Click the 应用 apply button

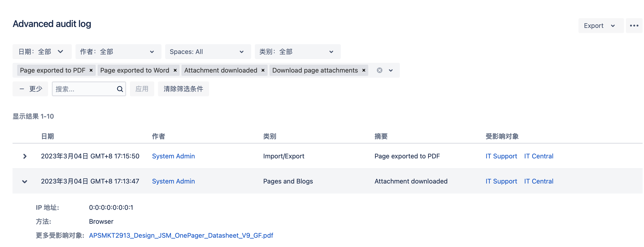click(x=142, y=89)
